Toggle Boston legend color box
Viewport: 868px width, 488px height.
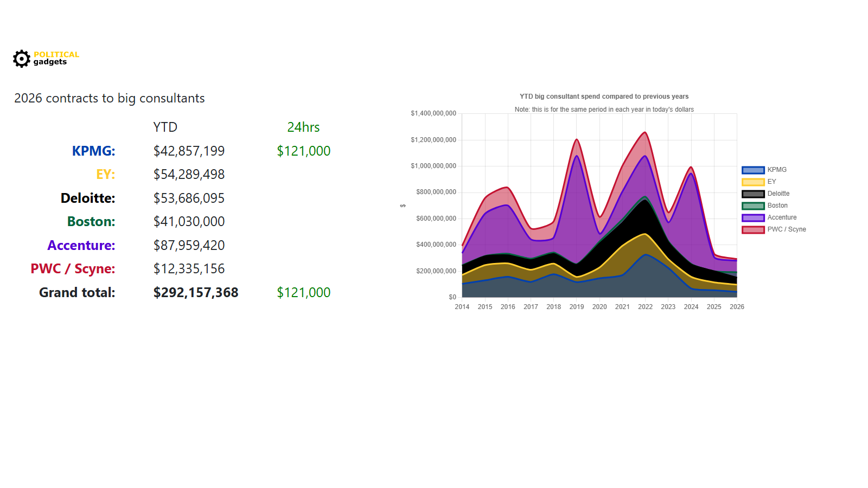[x=753, y=206]
